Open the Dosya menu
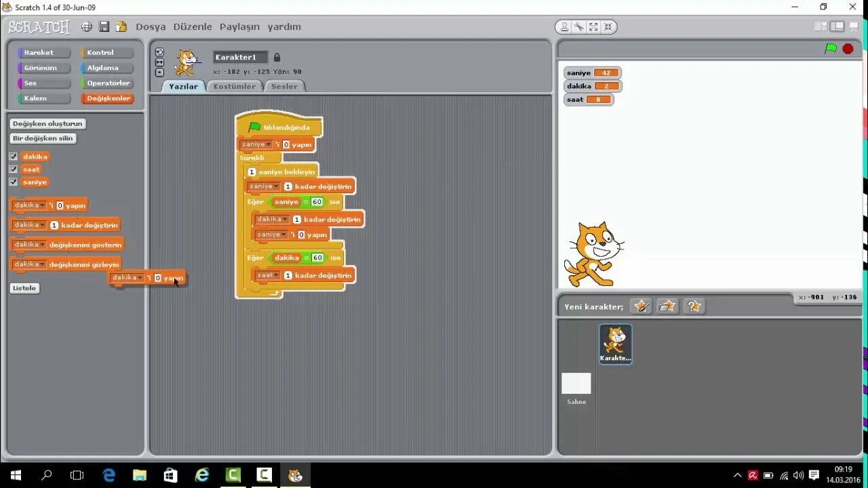This screenshot has height=488, width=868. pos(151,27)
